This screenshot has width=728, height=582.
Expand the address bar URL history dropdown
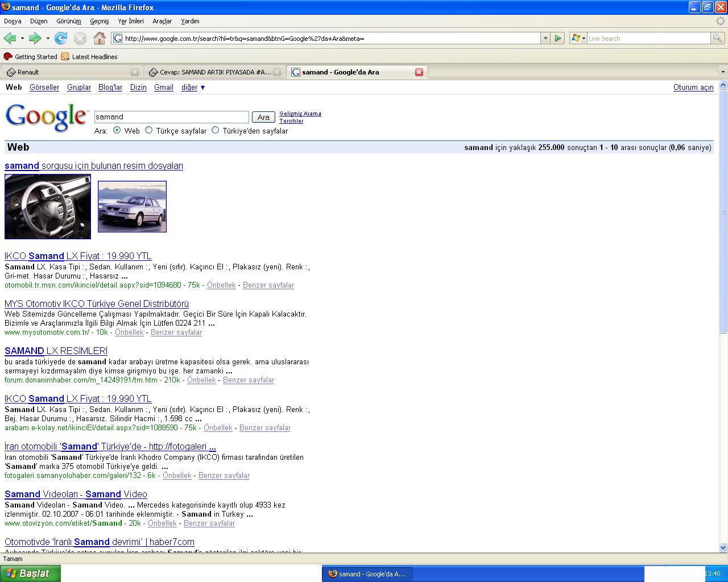pos(545,38)
